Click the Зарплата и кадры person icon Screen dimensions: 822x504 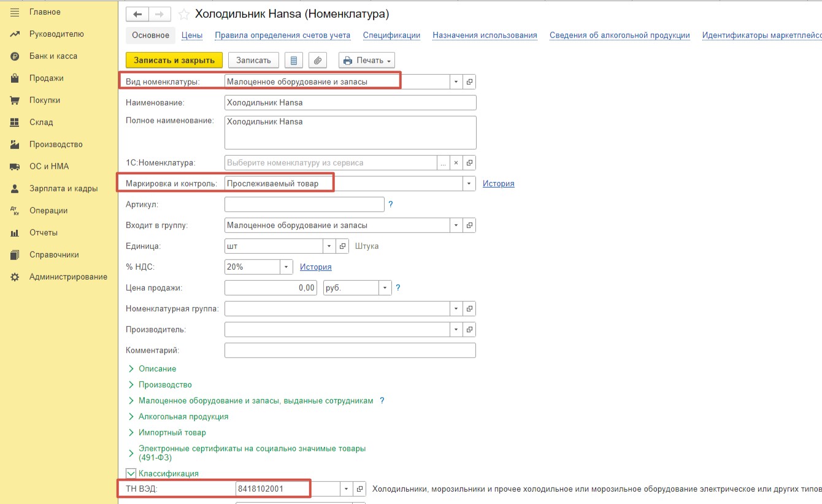(15, 188)
